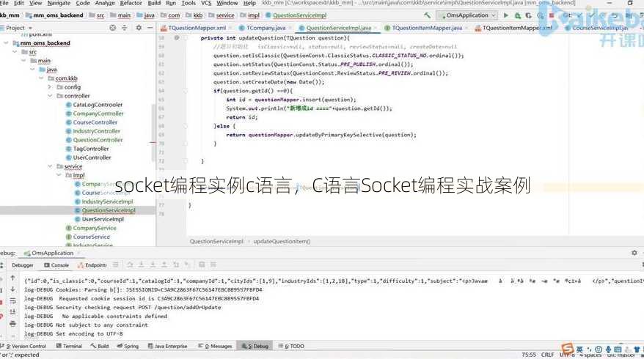Open Debugger tab in Debug panel
Image resolution: width=644 pixels, height=359 pixels.
(x=23, y=265)
